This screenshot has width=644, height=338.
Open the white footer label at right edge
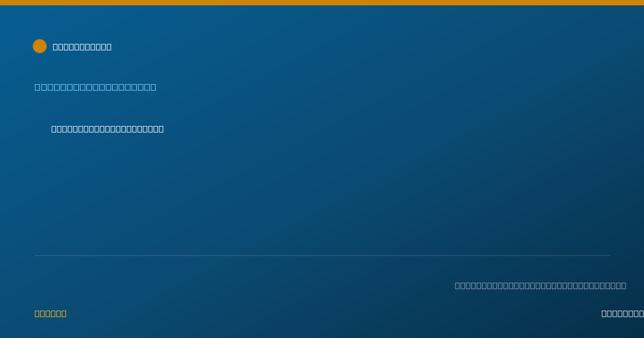coord(623,313)
